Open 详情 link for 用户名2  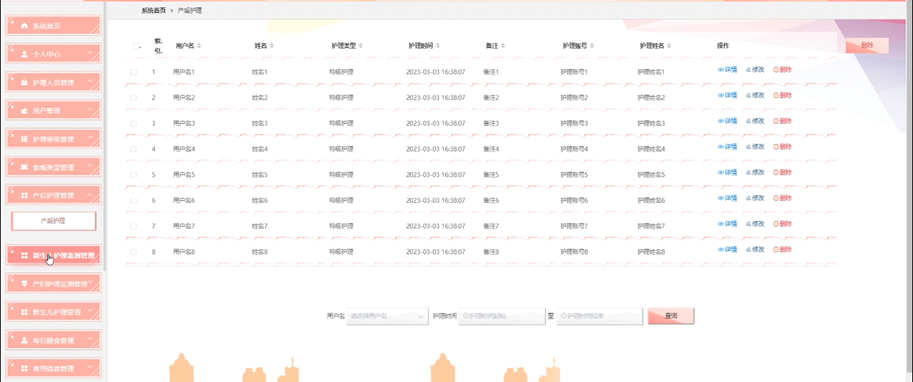727,95
